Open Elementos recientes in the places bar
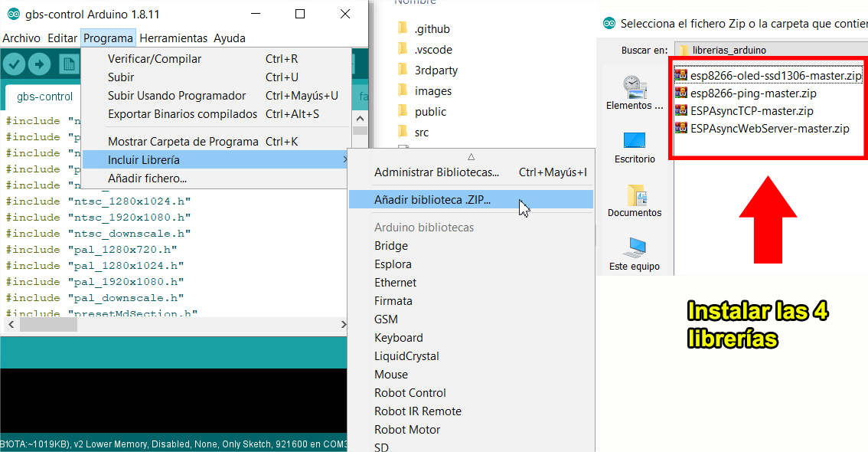This screenshot has height=452, width=868. pyautogui.click(x=634, y=93)
